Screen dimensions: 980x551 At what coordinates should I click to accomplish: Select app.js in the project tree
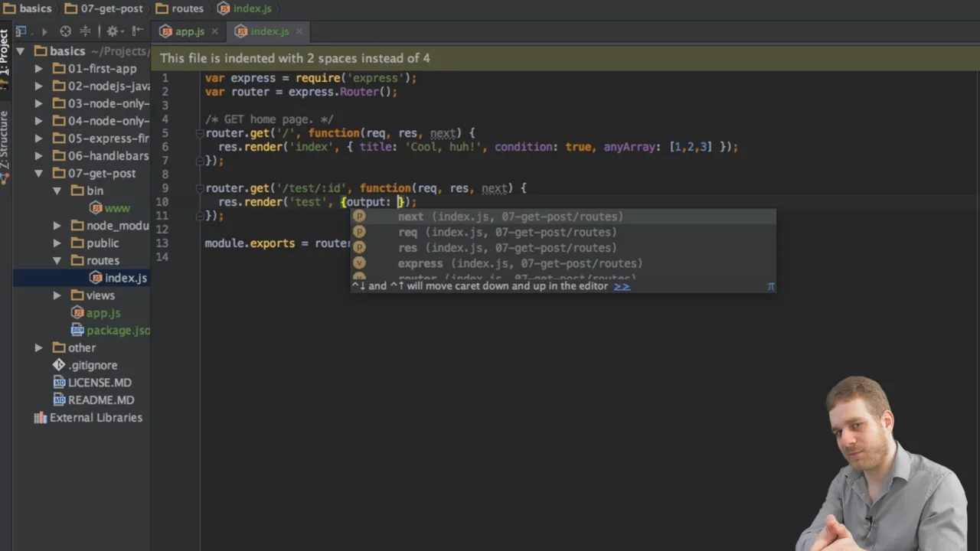(x=103, y=313)
